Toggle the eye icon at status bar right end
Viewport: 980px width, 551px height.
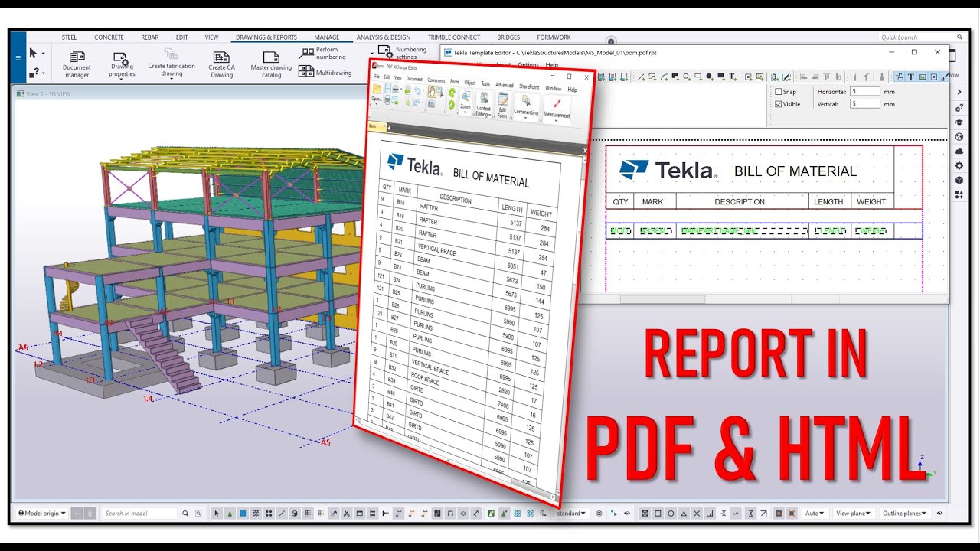tap(939, 514)
